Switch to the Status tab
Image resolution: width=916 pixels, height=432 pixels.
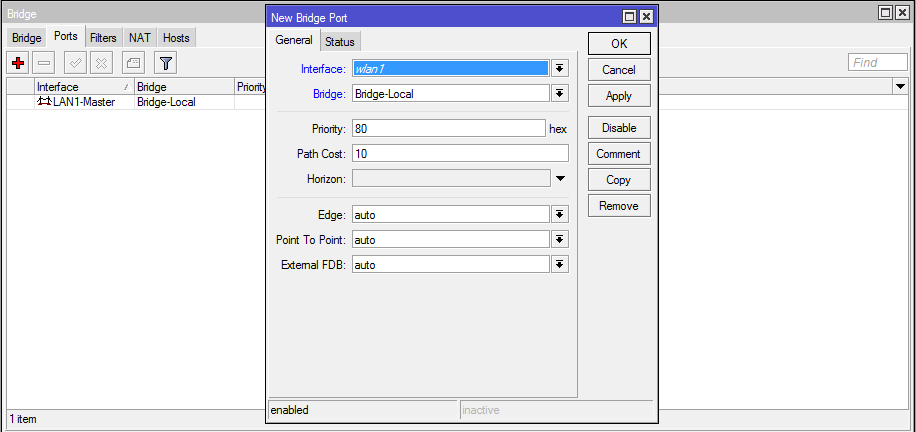(340, 41)
